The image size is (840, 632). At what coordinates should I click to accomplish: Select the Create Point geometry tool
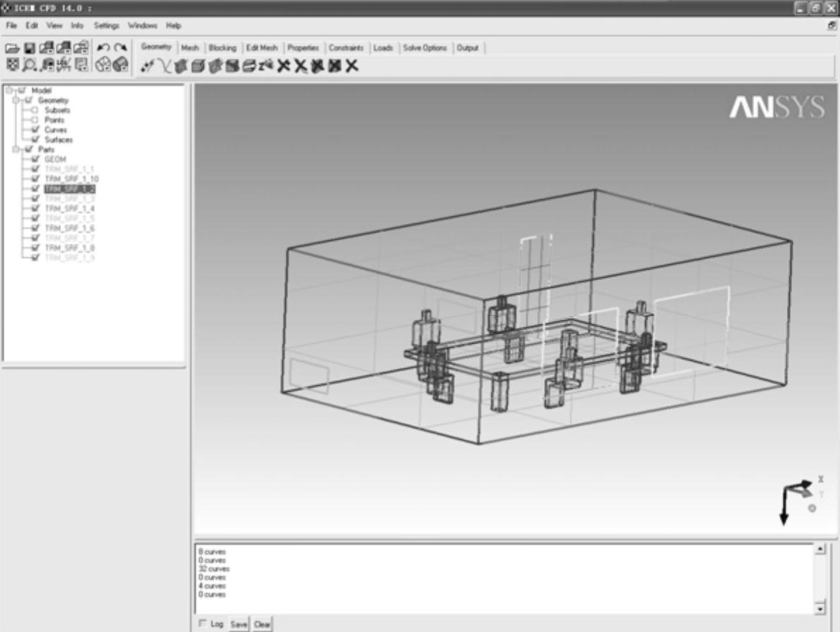pos(147,66)
